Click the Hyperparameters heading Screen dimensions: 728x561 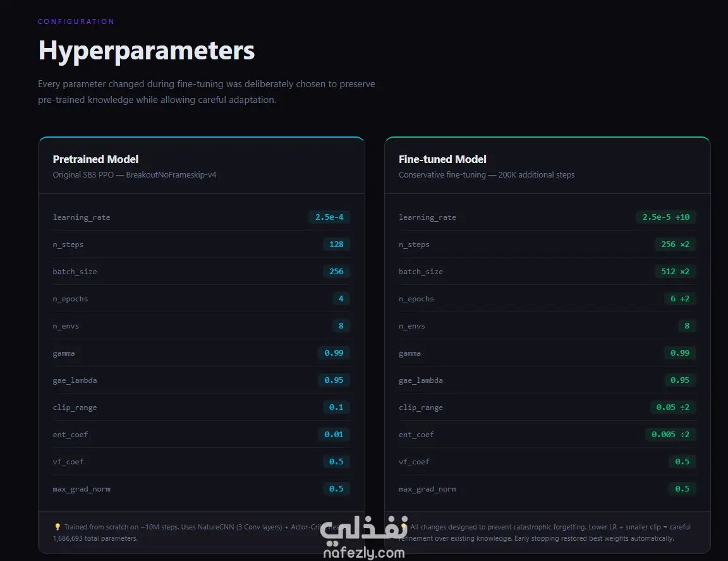click(x=146, y=51)
